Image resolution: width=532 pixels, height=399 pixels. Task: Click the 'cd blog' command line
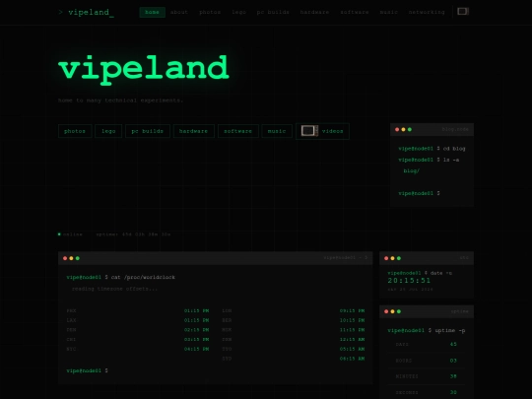coord(432,149)
